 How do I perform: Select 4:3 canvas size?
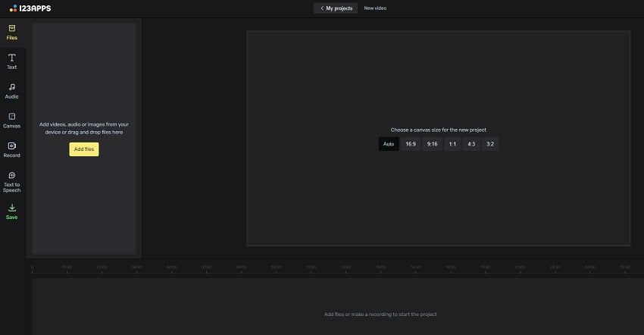point(471,144)
